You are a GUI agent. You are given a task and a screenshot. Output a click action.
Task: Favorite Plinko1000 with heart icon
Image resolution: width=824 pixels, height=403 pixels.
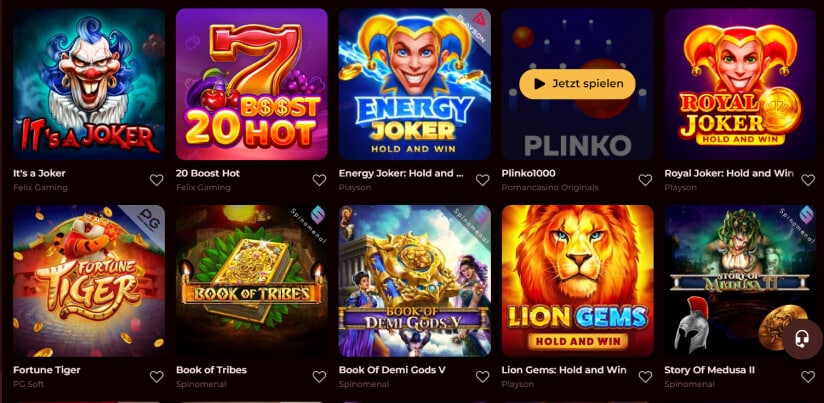pos(645,180)
